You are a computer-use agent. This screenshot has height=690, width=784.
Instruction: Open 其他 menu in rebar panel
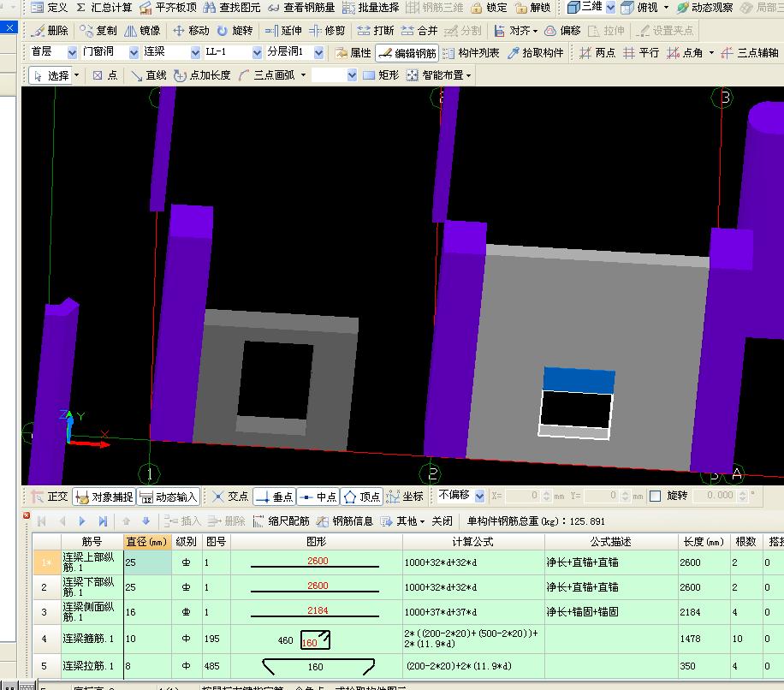403,521
